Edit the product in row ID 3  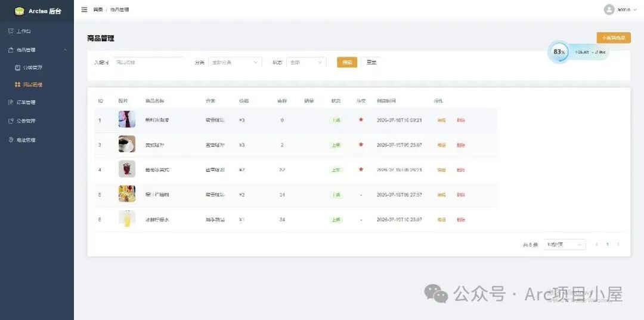coord(441,145)
